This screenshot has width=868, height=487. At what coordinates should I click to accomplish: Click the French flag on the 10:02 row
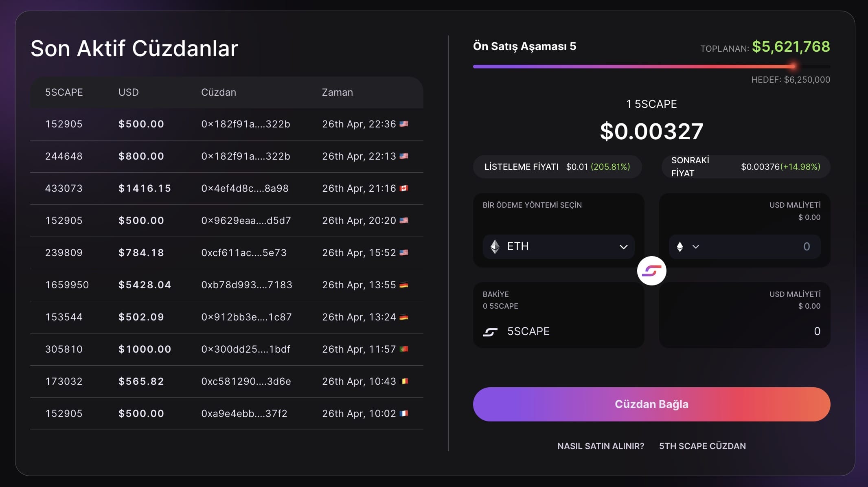coord(404,413)
